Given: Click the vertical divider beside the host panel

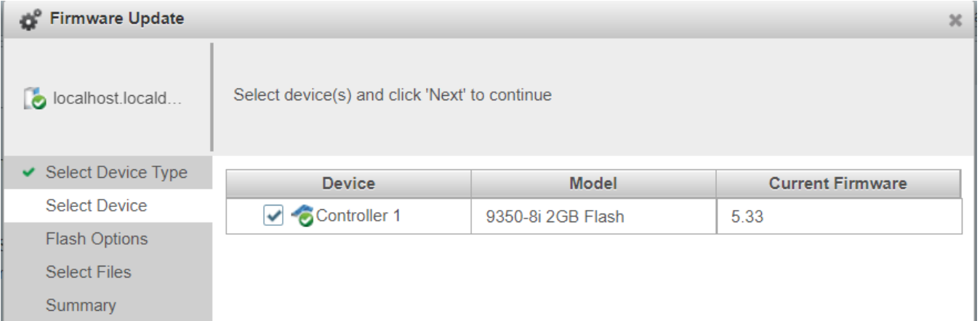Looking at the screenshot, I should [212, 96].
